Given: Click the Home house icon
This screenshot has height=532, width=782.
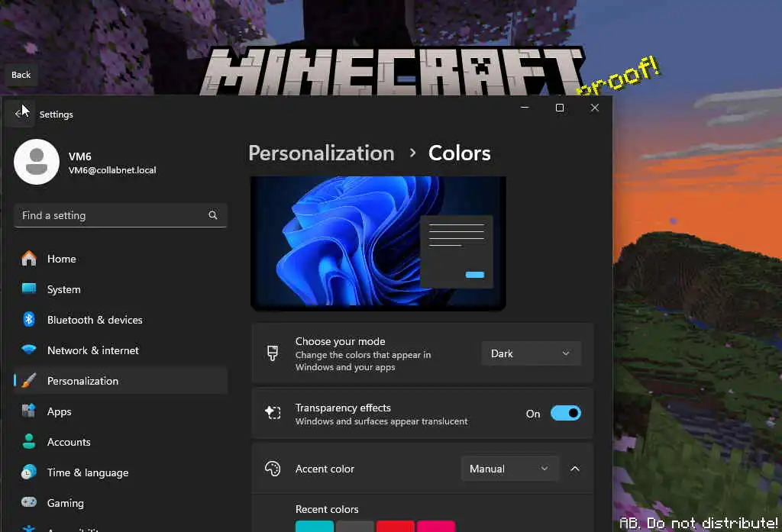Looking at the screenshot, I should [x=29, y=258].
